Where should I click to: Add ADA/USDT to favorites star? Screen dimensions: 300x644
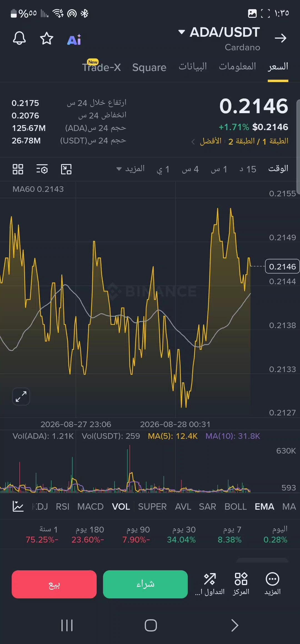[x=46, y=38]
